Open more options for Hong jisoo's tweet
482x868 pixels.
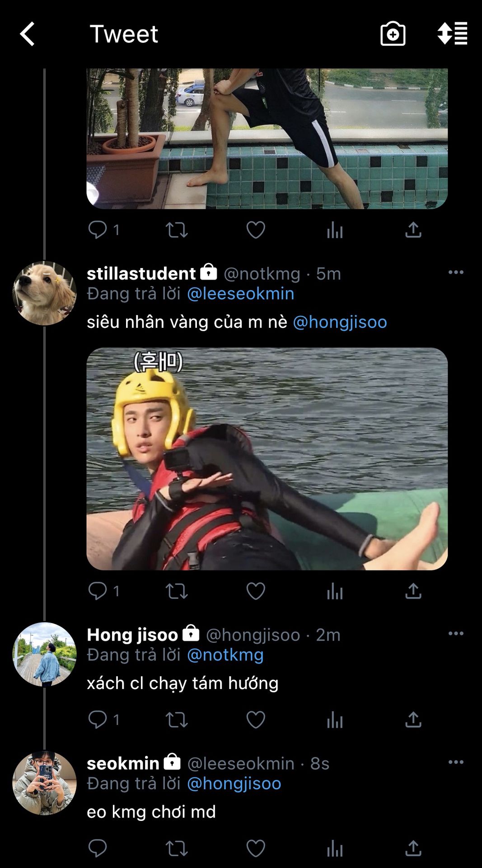pos(456,633)
